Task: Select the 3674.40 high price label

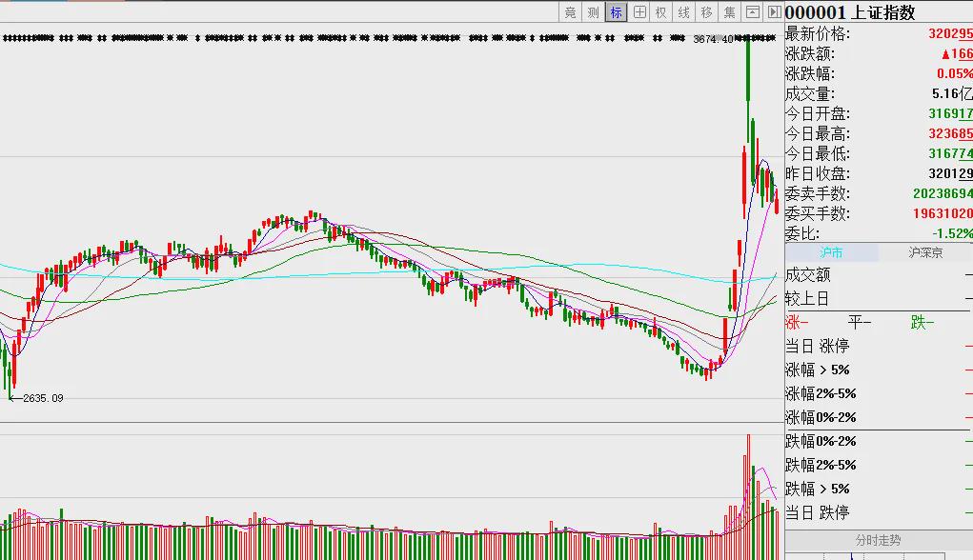Action: pos(713,39)
